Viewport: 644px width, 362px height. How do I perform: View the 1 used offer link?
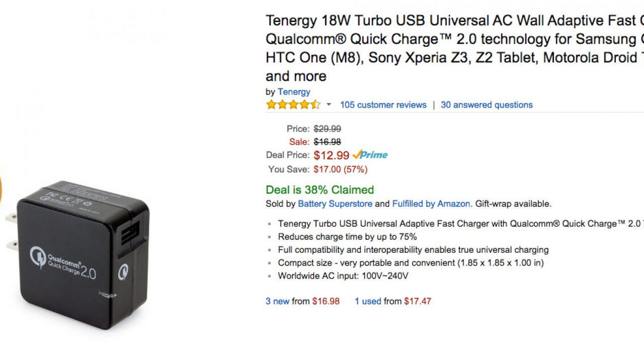368,301
